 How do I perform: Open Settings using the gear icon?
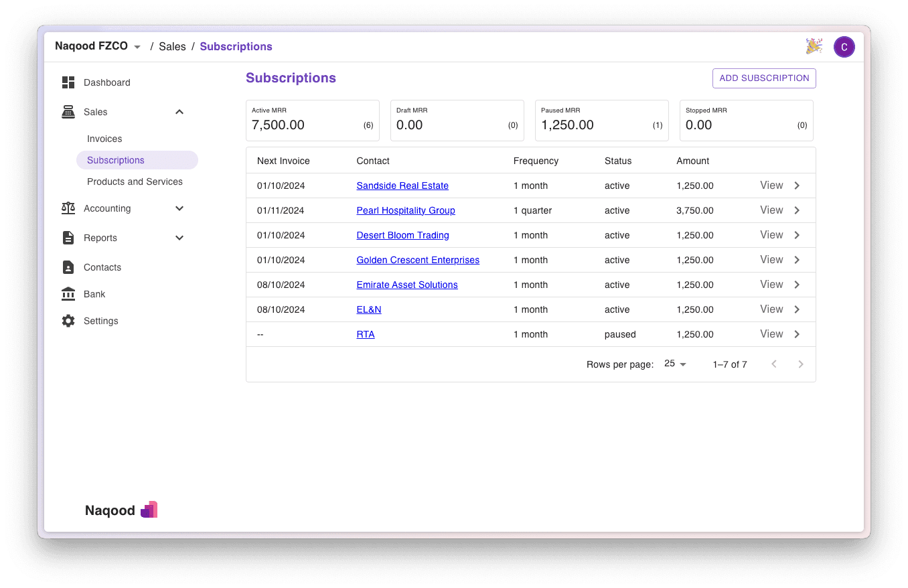(x=68, y=321)
